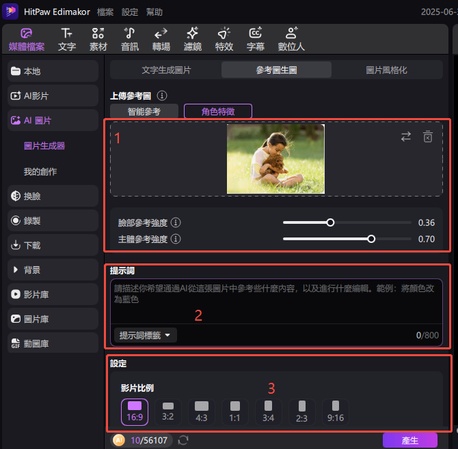Choose the 2:3 aspect ratio
Image resolution: width=458 pixels, height=449 pixels.
click(302, 412)
